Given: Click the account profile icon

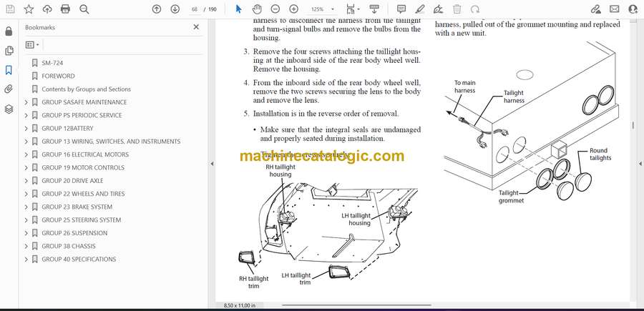Looking at the screenshot, I should (x=633, y=9).
